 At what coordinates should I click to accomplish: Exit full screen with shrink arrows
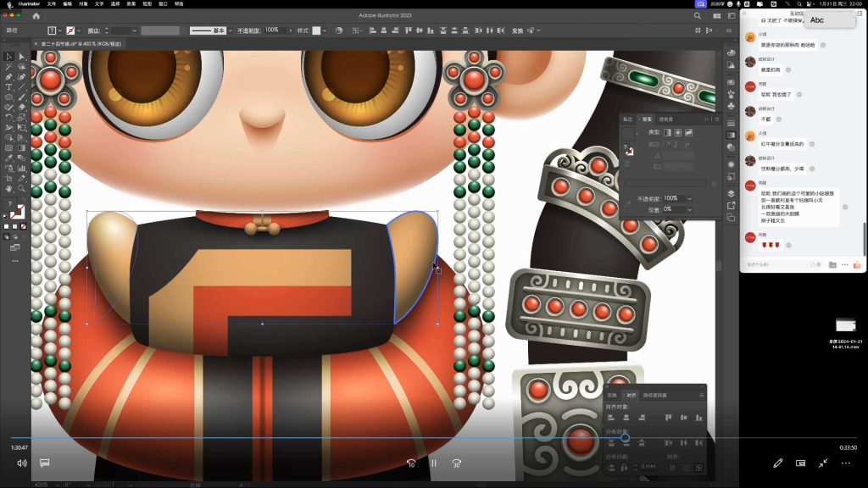822,463
